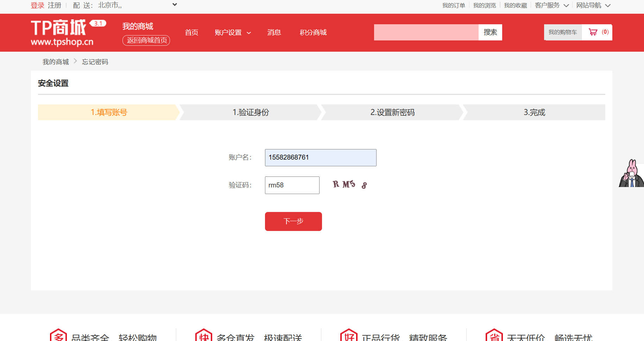Open the shopping cart icon
Screen dimensions: 644x341
[x=594, y=32]
